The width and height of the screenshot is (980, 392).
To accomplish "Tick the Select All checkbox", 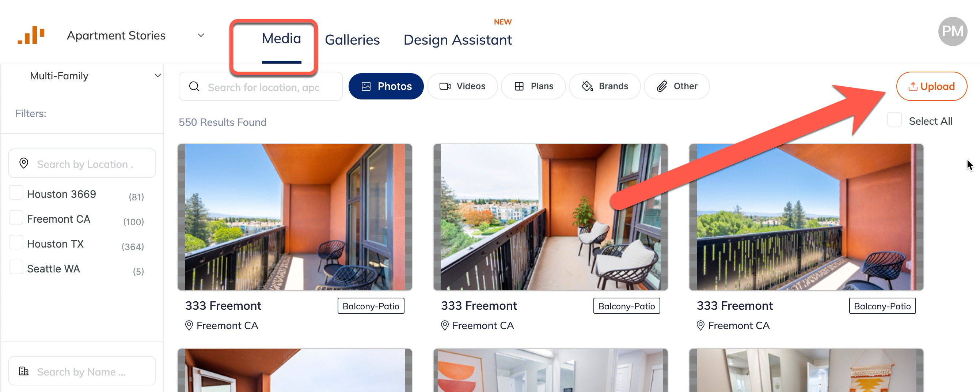I will 894,120.
